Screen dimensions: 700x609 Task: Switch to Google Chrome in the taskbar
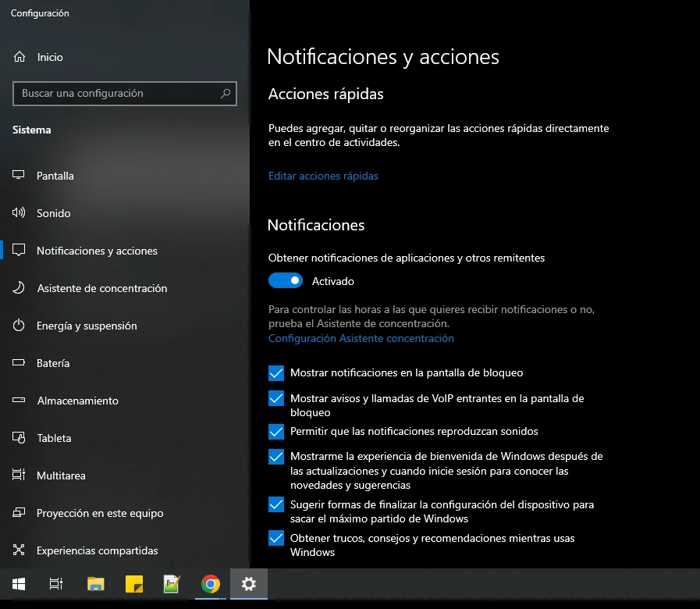210,583
